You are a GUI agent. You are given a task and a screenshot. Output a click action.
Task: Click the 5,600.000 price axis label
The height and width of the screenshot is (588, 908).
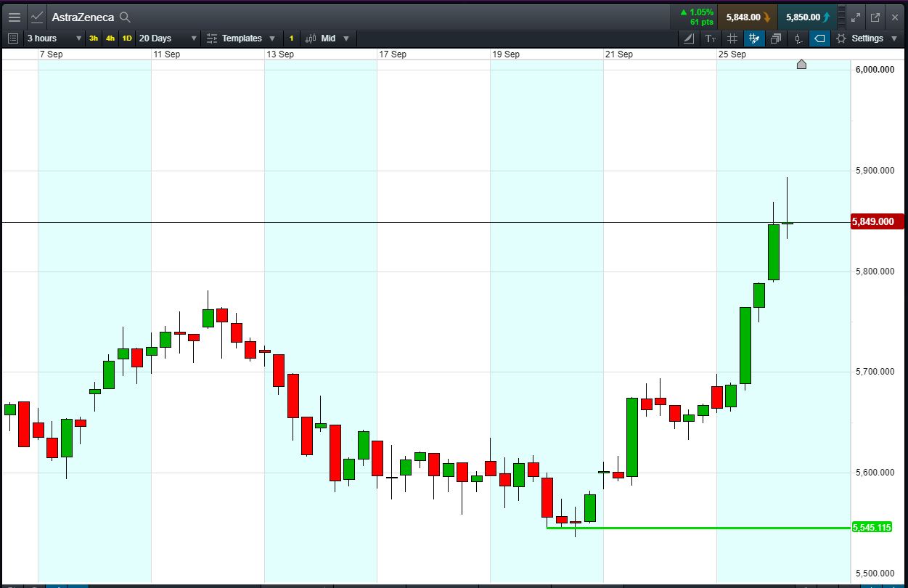[x=875, y=473]
